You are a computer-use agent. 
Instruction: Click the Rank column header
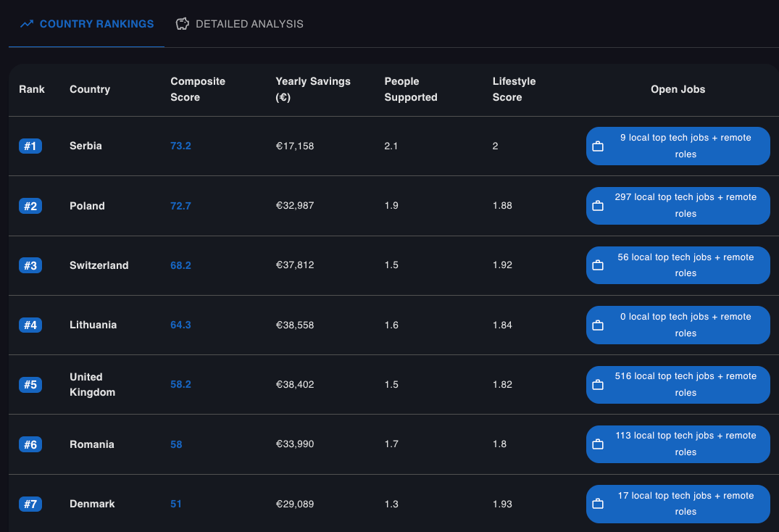32,89
